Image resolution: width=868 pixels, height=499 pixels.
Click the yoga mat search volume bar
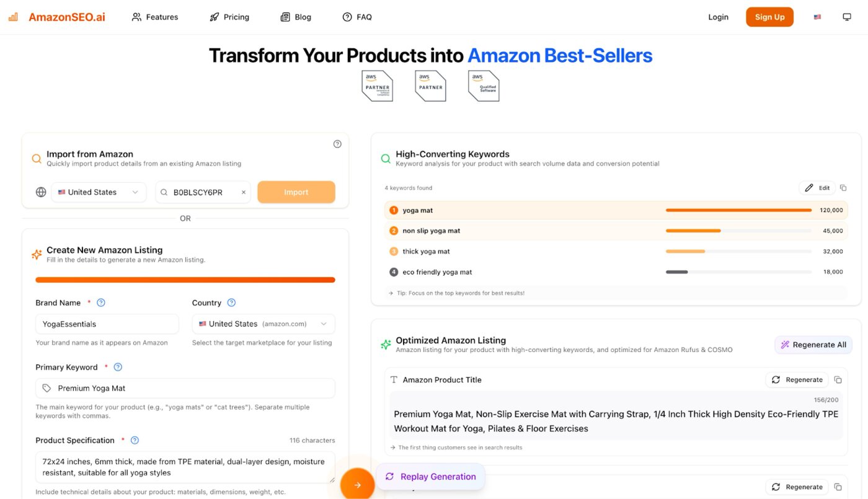click(738, 211)
